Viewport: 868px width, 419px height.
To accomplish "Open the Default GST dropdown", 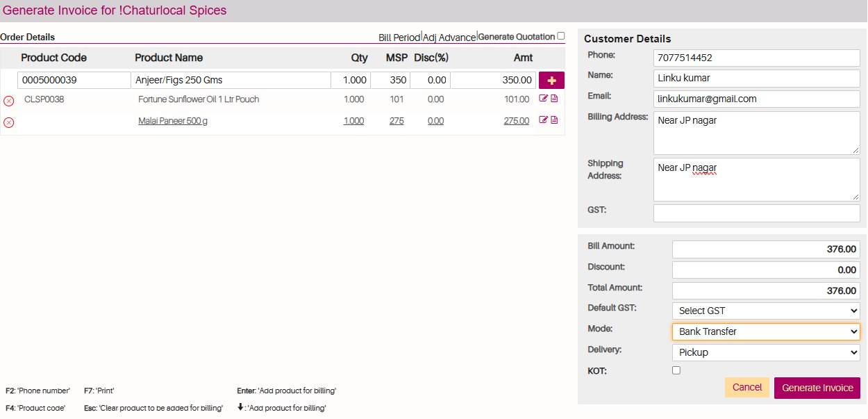I will tap(766, 311).
